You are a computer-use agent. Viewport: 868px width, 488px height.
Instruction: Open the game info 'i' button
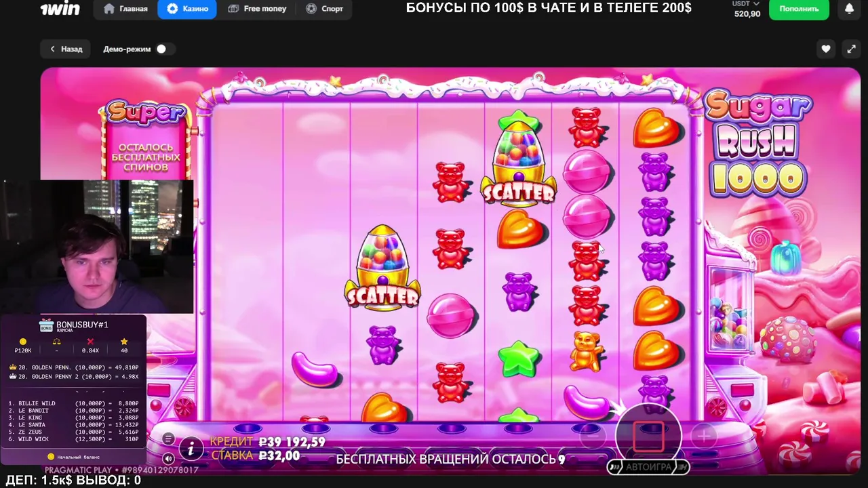click(191, 448)
